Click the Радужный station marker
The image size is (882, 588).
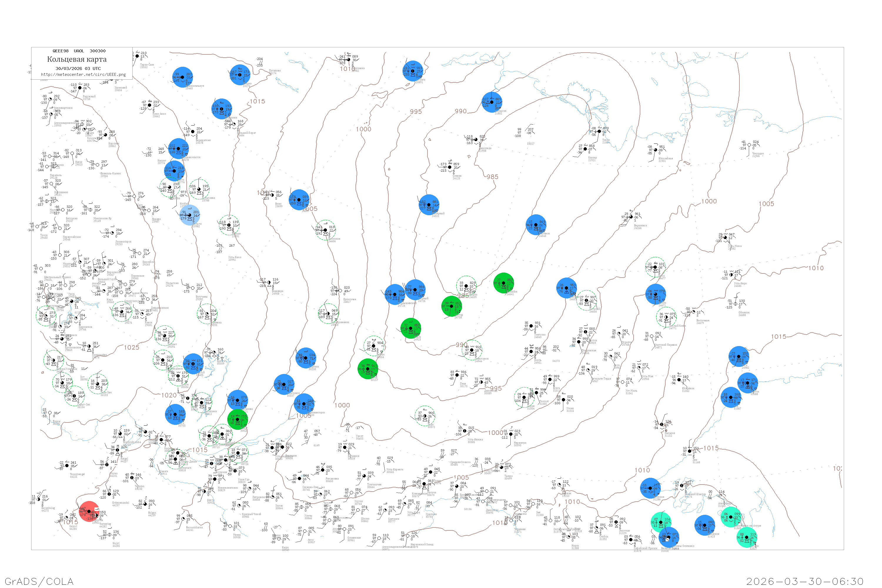tap(79, 88)
